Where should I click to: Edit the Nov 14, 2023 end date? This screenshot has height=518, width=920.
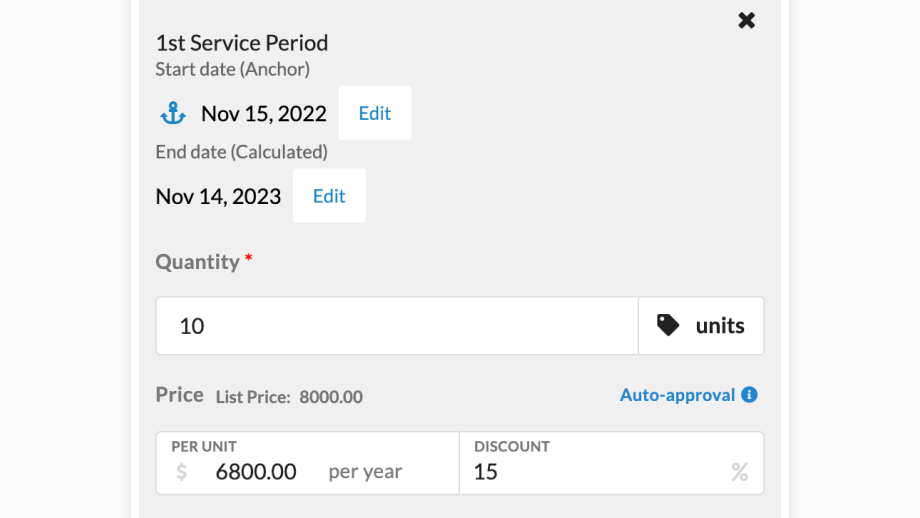coord(329,196)
